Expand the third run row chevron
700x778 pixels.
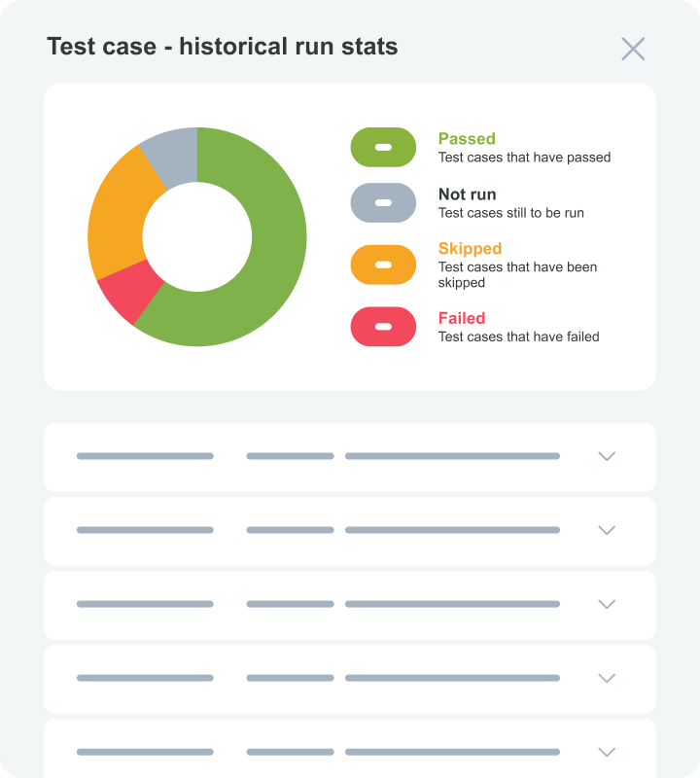pos(607,604)
